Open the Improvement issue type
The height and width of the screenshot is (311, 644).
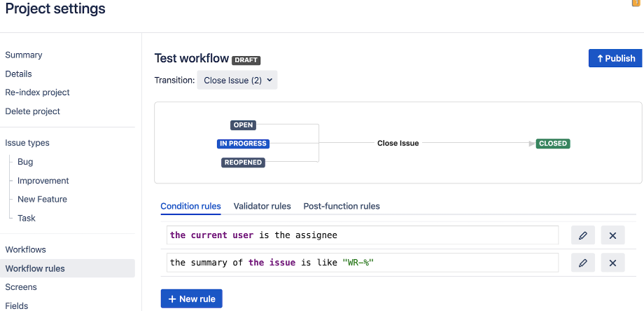pyautogui.click(x=43, y=180)
